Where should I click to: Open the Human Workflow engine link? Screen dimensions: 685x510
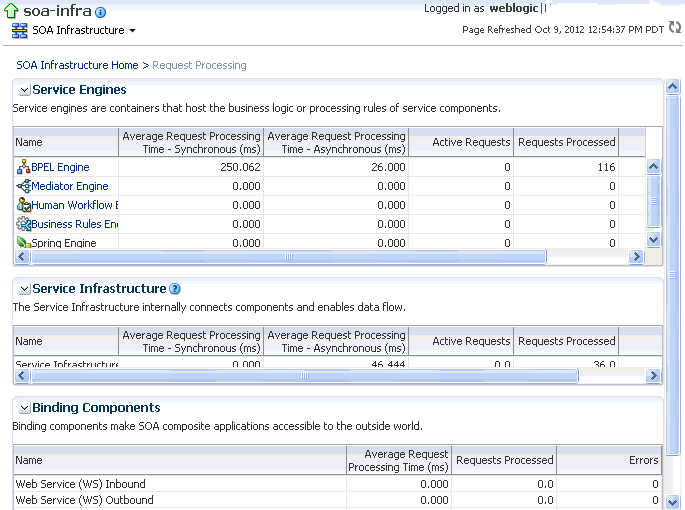pos(75,205)
